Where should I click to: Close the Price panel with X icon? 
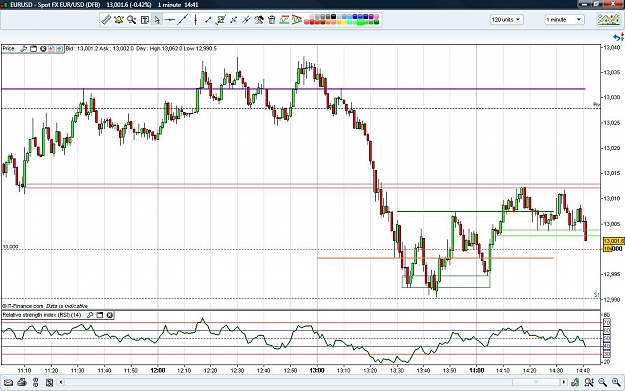(x=43, y=49)
